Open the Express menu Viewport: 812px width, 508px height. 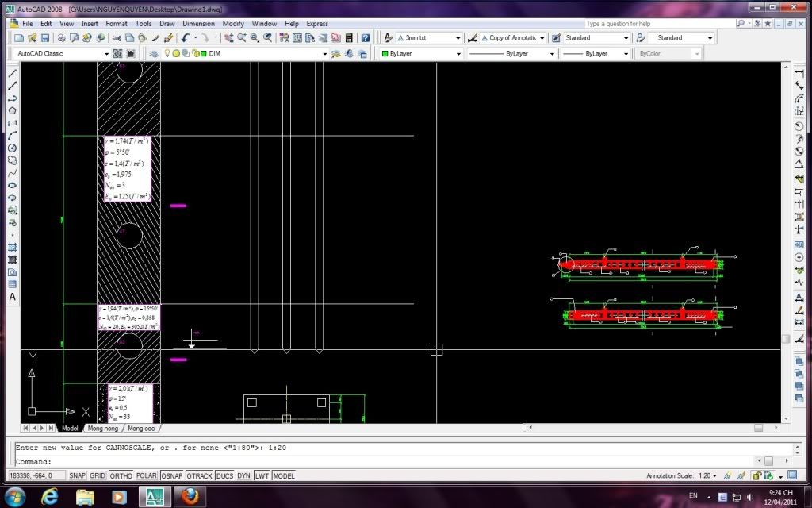(x=317, y=23)
